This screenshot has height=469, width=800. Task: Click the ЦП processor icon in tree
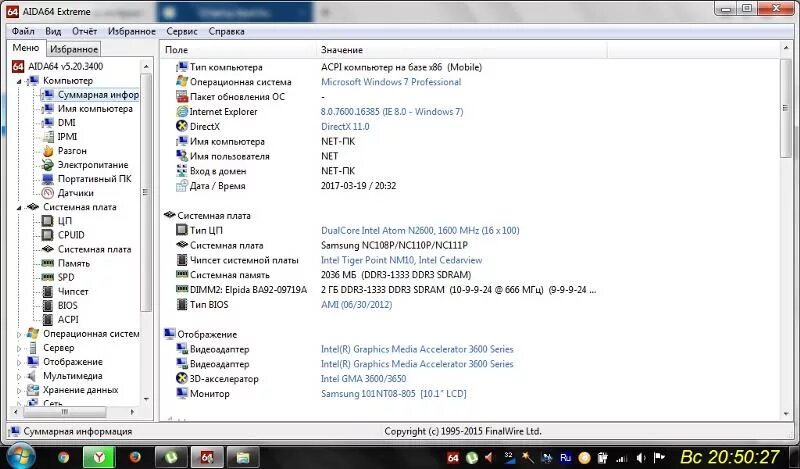click(x=47, y=221)
